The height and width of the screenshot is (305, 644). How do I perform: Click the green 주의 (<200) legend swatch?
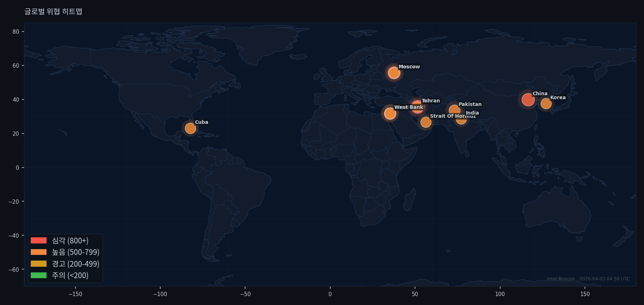(x=39, y=275)
